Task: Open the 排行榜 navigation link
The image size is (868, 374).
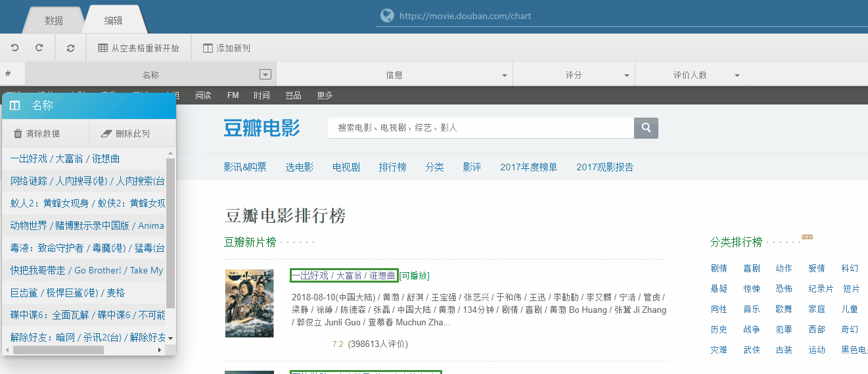Action: click(x=392, y=167)
